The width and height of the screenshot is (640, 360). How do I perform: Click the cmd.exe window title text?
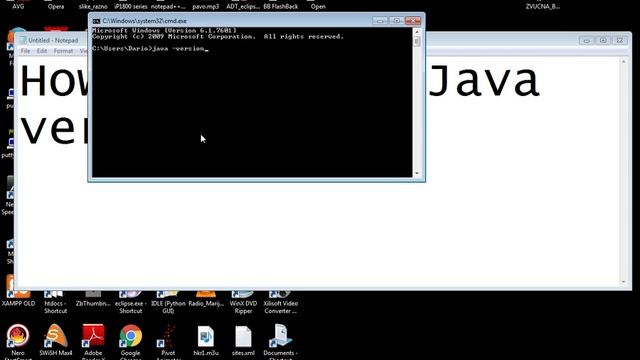tap(144, 21)
